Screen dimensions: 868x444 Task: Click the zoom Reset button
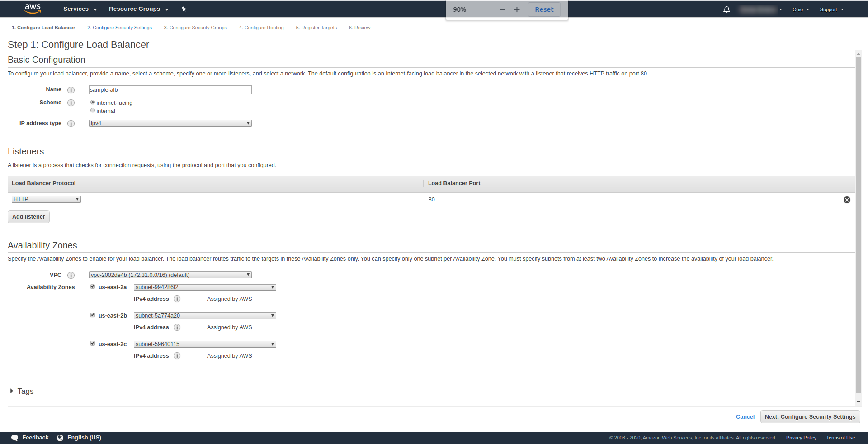coord(544,9)
